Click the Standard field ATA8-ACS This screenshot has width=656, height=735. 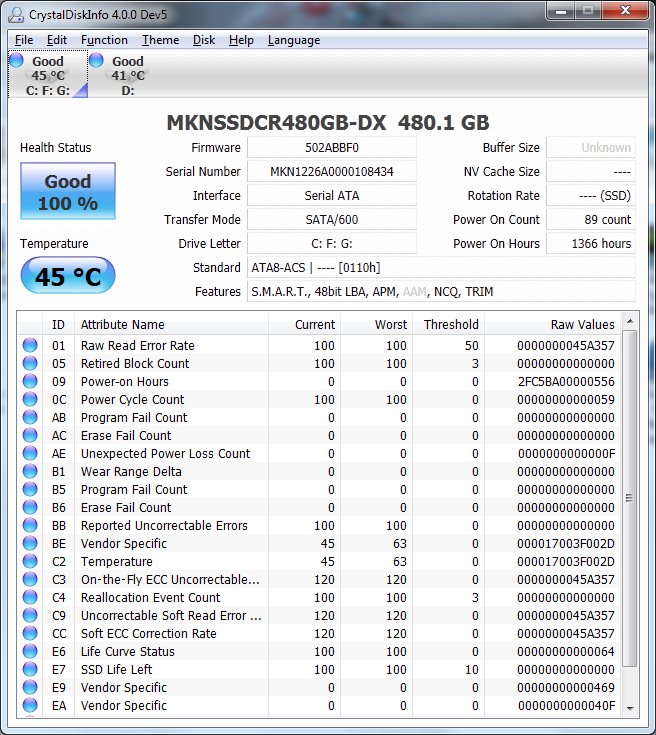click(x=441, y=268)
